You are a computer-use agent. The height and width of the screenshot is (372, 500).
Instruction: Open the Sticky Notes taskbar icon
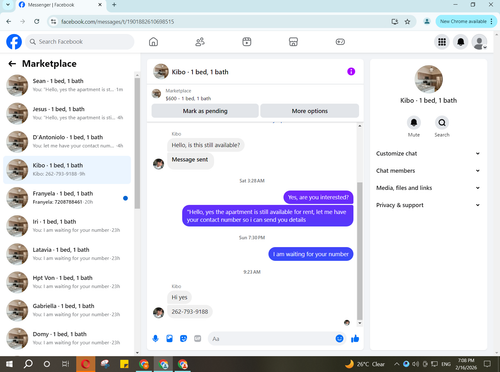tap(124, 364)
